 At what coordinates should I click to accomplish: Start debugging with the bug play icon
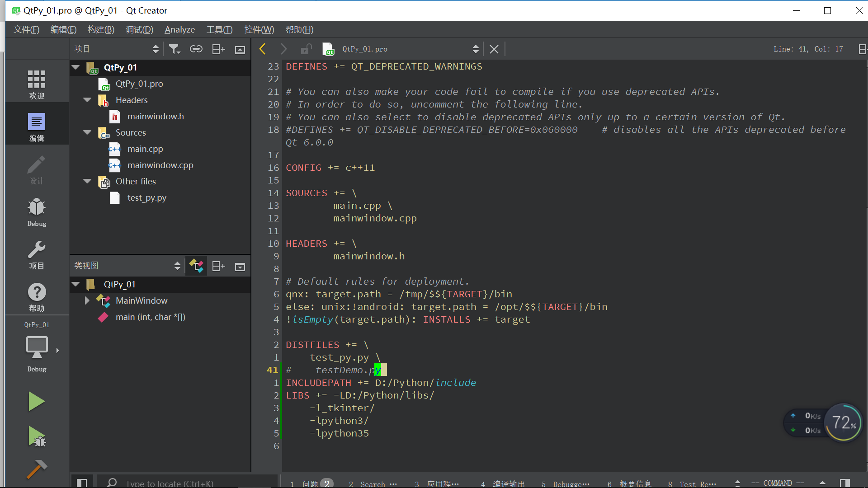pos(37,436)
